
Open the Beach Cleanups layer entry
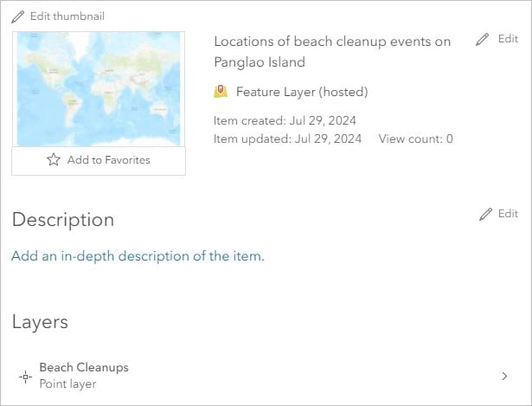click(x=84, y=368)
